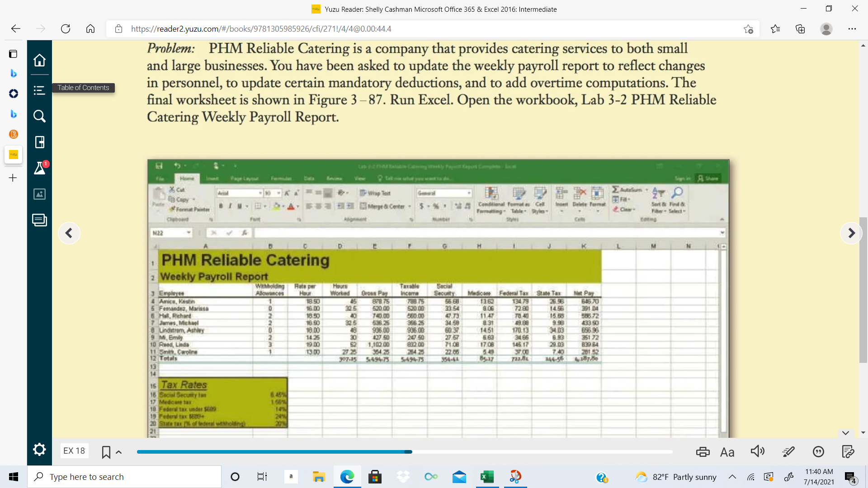
Task: Show hidden system tray icons
Action: [732, 477]
